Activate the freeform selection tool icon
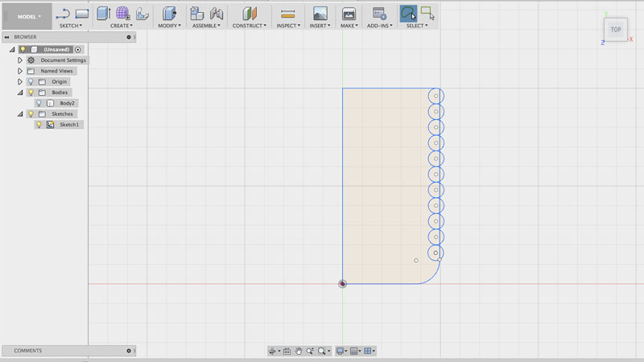 (x=408, y=13)
